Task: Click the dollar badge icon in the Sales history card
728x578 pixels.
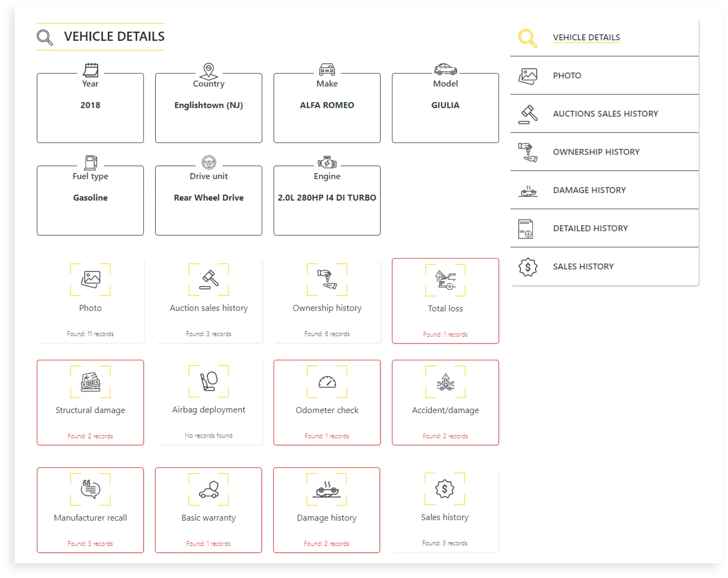Action: coord(445,489)
